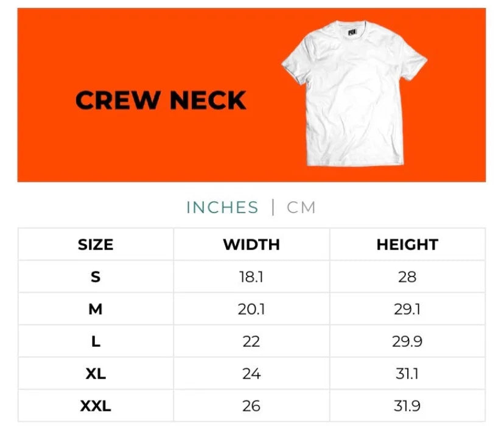This screenshot has height=426, width=504.
Task: Select the L size row label
Action: click(96, 341)
